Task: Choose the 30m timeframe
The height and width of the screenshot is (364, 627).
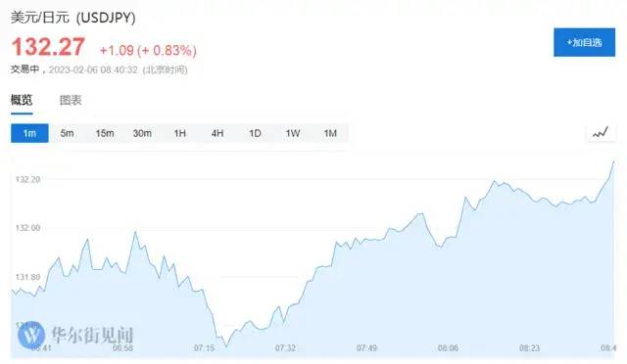Action: 142,133
